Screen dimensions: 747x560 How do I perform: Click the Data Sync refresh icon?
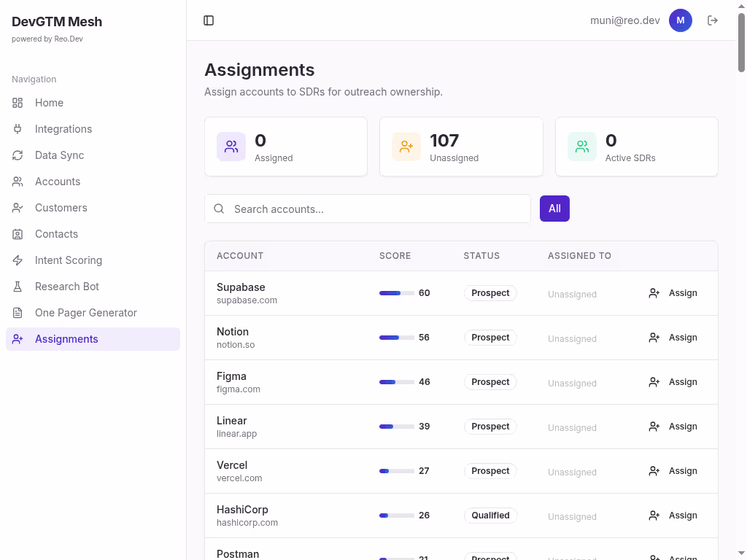(x=17, y=155)
